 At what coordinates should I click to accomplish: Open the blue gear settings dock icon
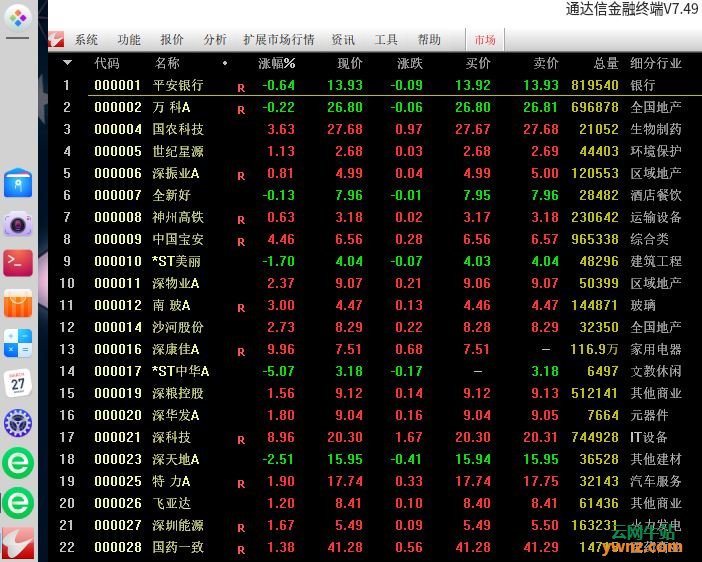[x=18, y=423]
